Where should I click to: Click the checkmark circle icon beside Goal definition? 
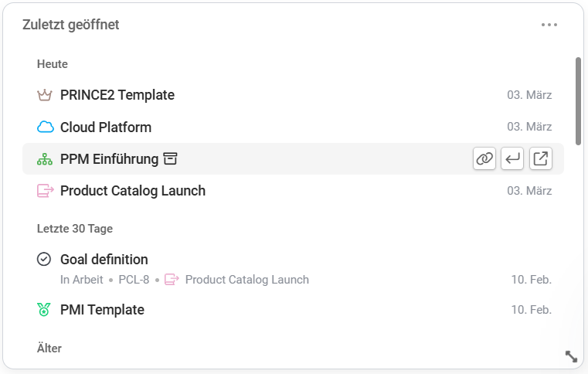44,260
